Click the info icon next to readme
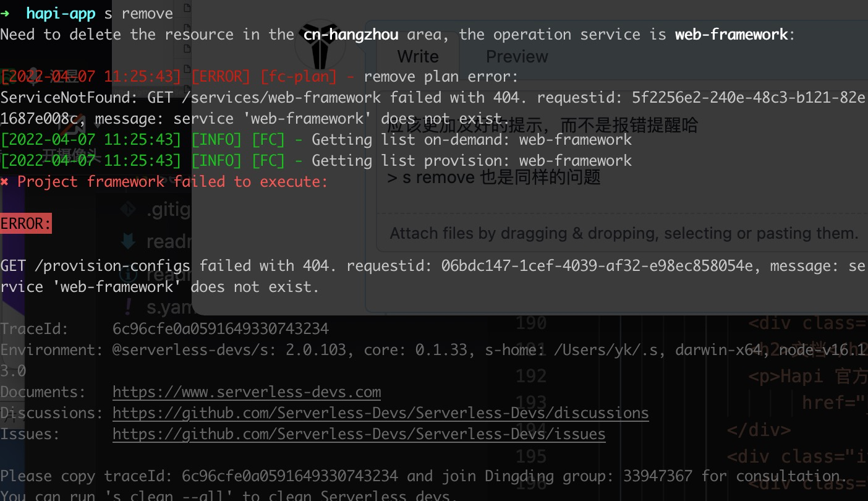 click(x=127, y=275)
